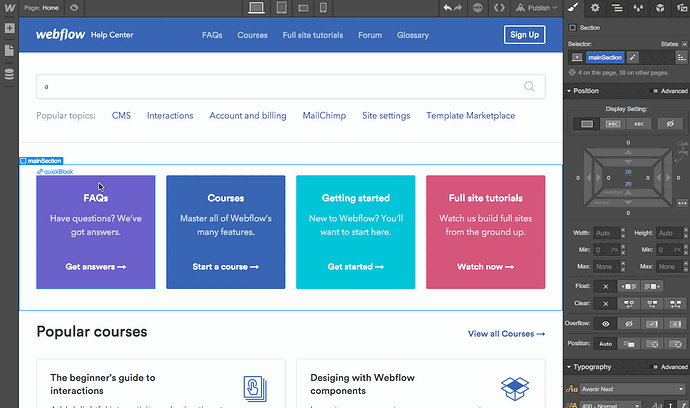Toggle Advanced in the Typography section
Screen dimensions: 690x408
[670, 367]
